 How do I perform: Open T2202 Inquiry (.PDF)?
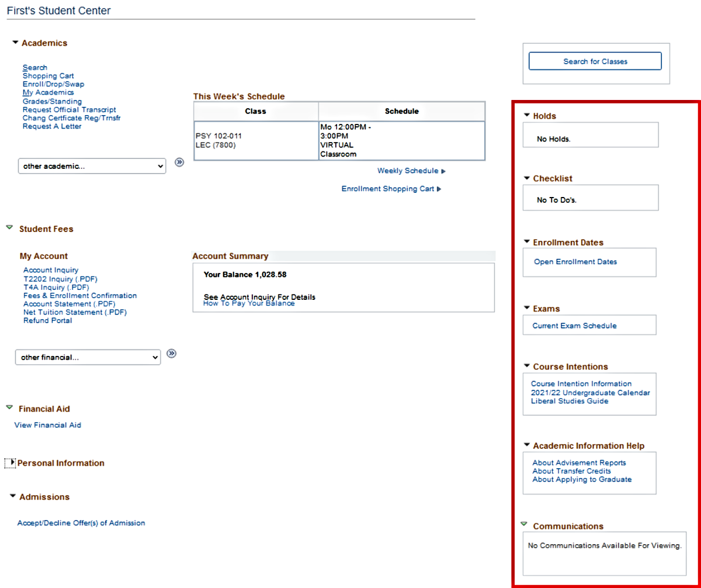[60, 279]
